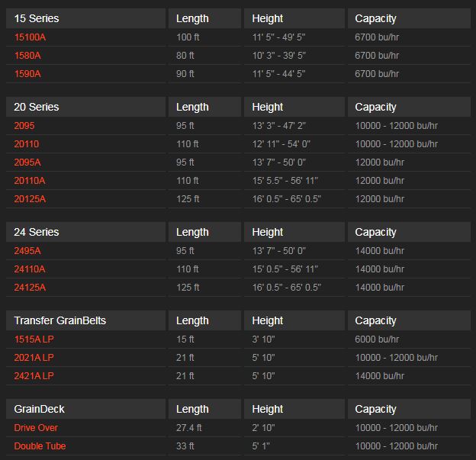Click the 1580A model link
Screen dimensions: 476x460
[27, 56]
